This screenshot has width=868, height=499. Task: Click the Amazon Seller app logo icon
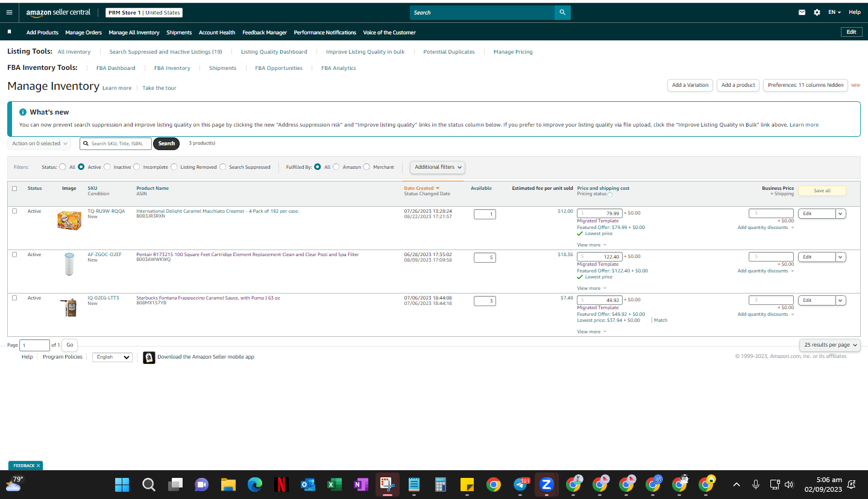149,357
